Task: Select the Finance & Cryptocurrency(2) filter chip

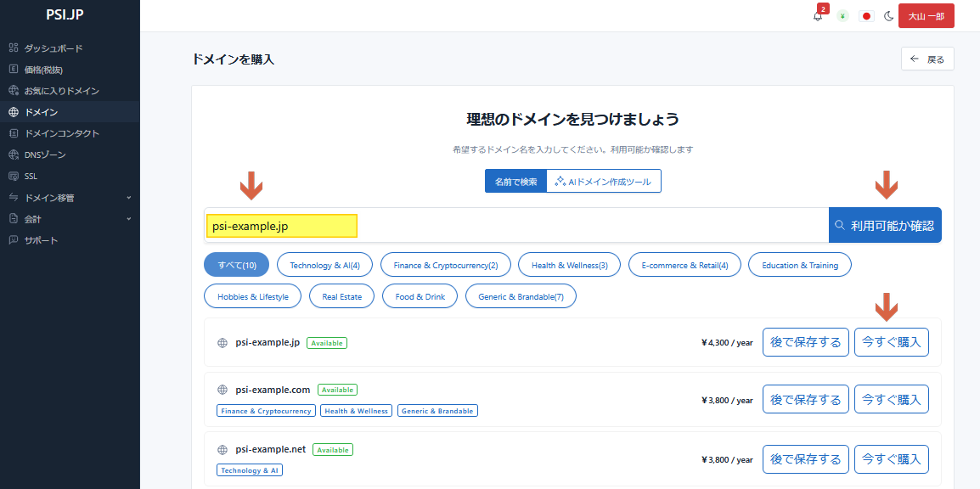Action: [445, 265]
